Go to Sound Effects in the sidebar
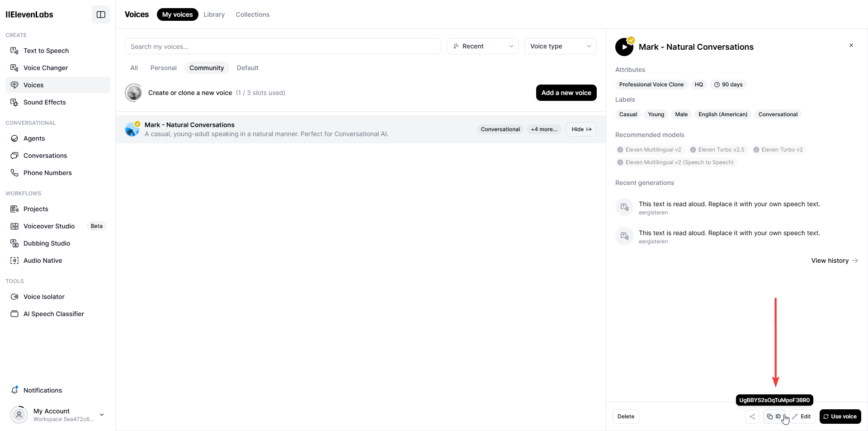 coord(45,102)
